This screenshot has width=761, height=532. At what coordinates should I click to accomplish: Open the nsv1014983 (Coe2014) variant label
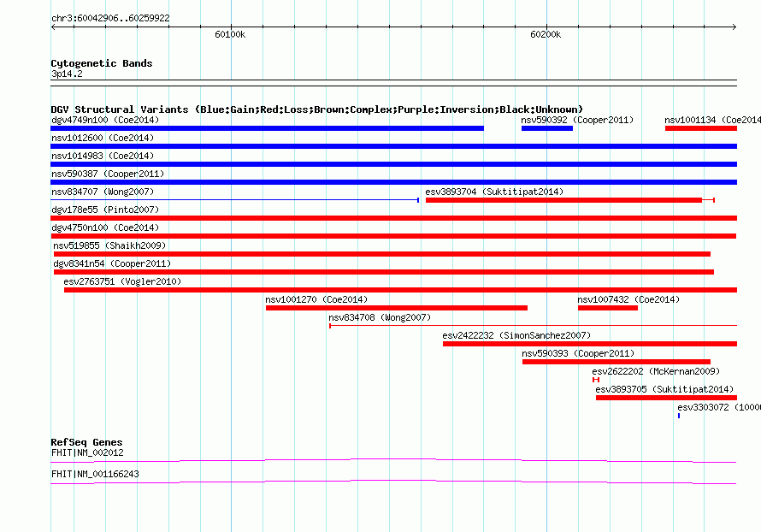click(103, 156)
